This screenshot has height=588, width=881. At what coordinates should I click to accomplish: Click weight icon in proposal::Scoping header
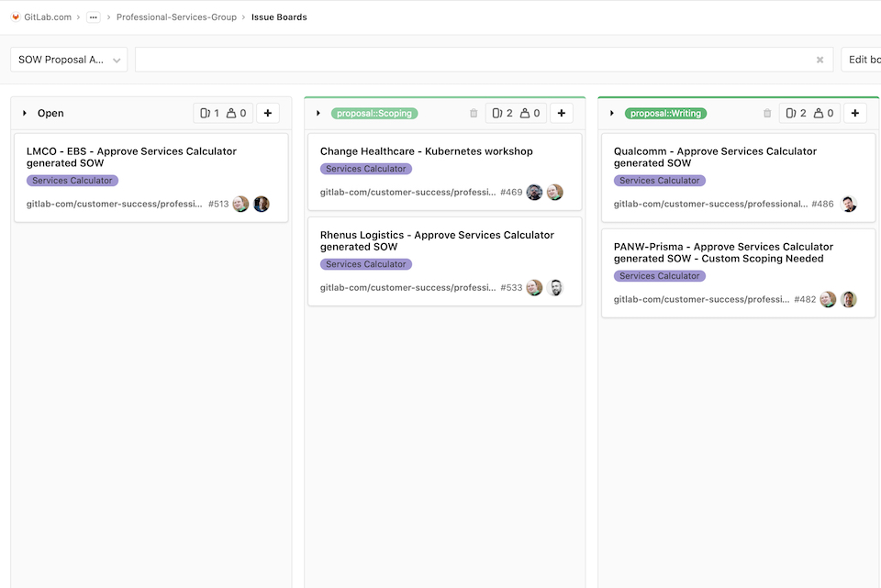point(525,113)
